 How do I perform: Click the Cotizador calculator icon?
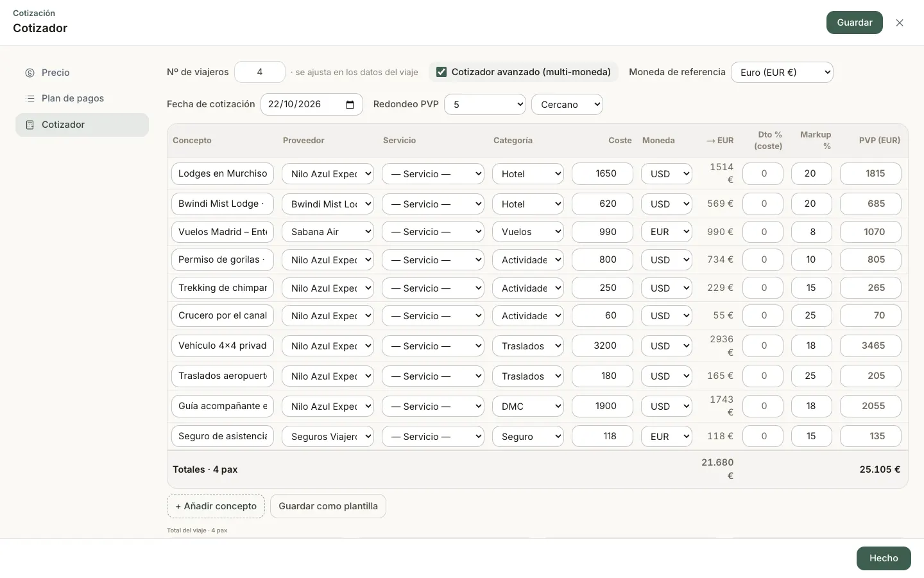click(x=30, y=125)
